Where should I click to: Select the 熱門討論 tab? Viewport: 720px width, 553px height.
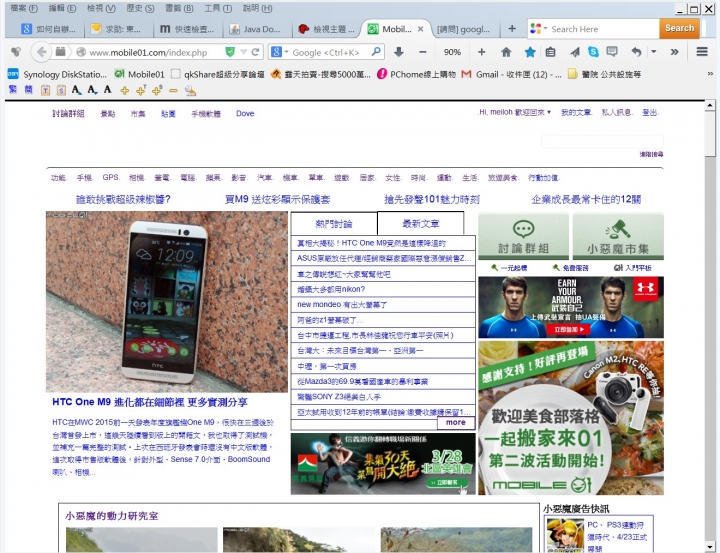click(334, 224)
